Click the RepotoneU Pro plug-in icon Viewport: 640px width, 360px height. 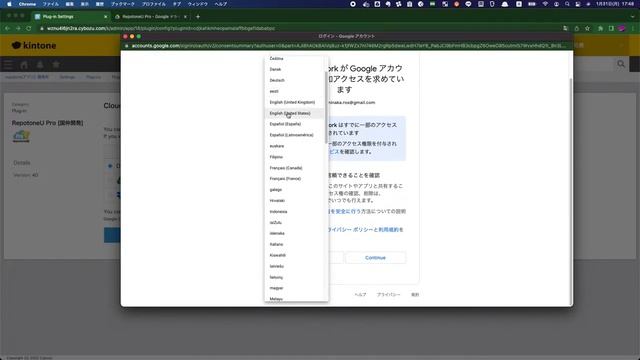pyautogui.click(x=21, y=136)
